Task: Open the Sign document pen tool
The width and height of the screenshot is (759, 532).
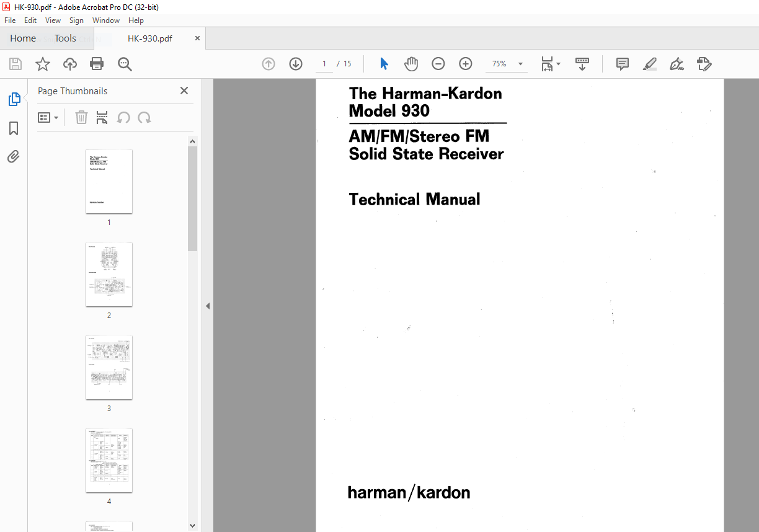Action: click(677, 64)
